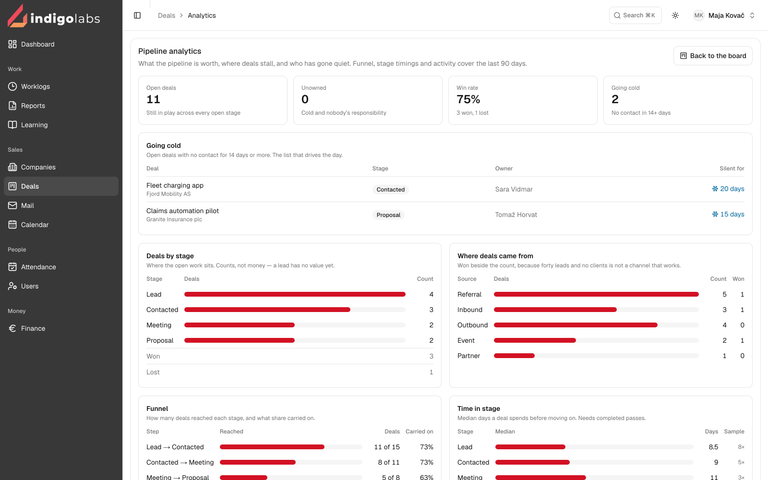Image resolution: width=768 pixels, height=480 pixels.
Task: Navigate to Attendance
Action: point(61,267)
